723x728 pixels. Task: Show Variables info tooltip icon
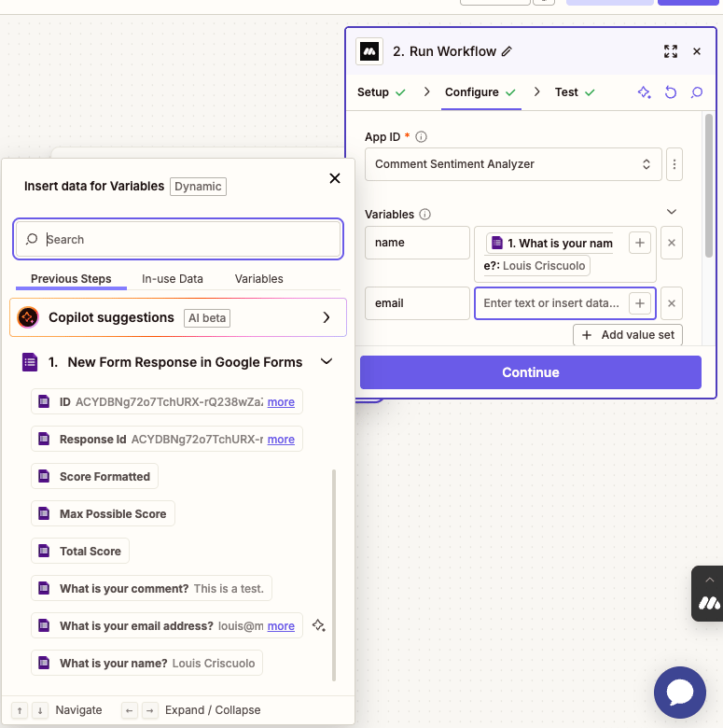coord(425,215)
